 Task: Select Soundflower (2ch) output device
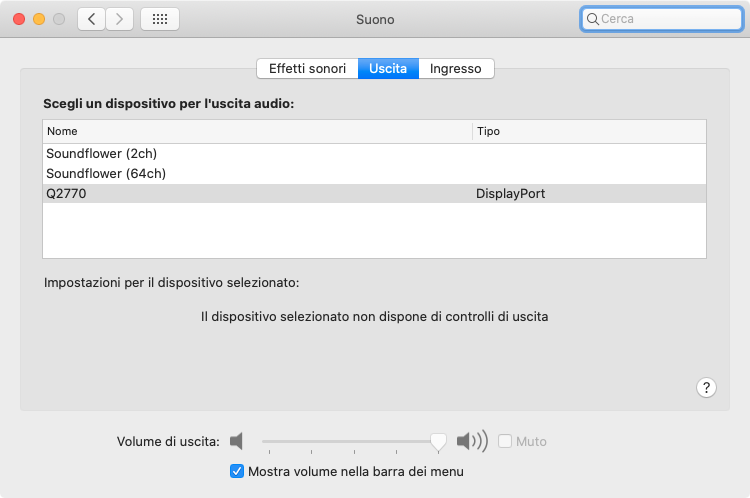click(x=375, y=154)
